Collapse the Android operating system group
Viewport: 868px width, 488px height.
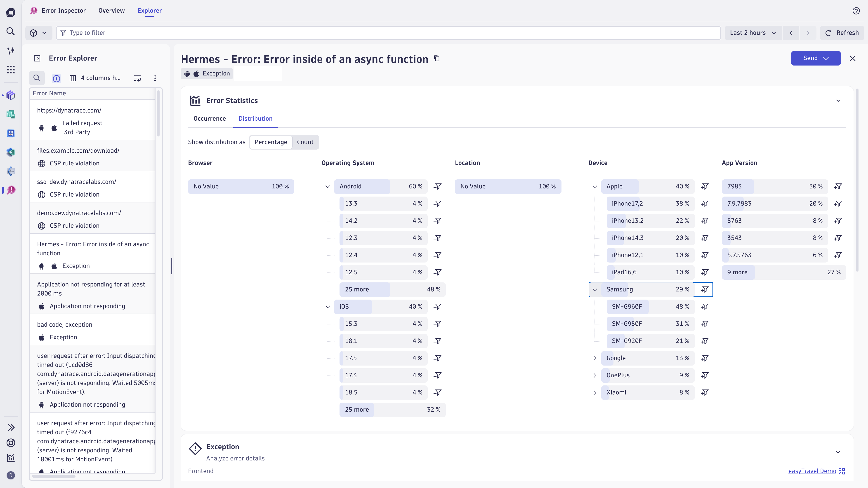coord(328,186)
